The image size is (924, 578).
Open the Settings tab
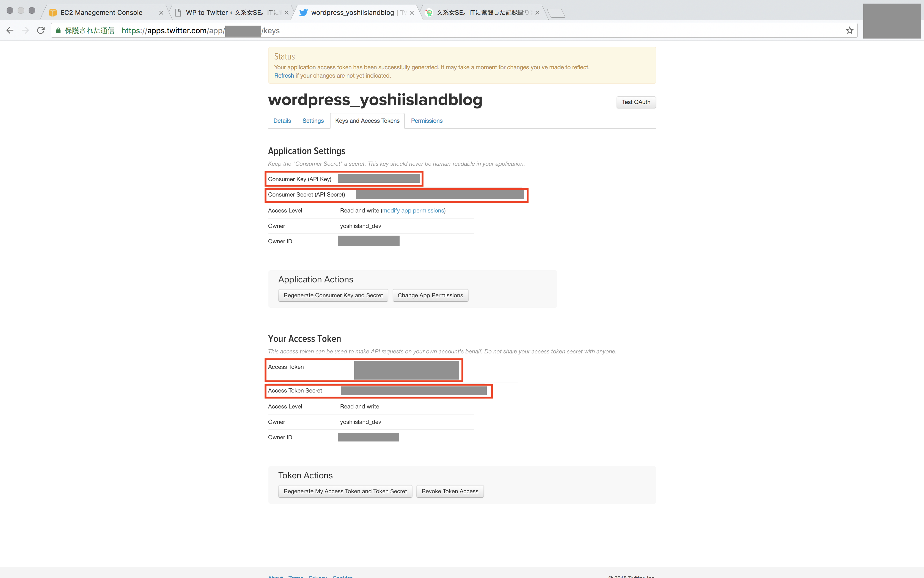pos(313,121)
